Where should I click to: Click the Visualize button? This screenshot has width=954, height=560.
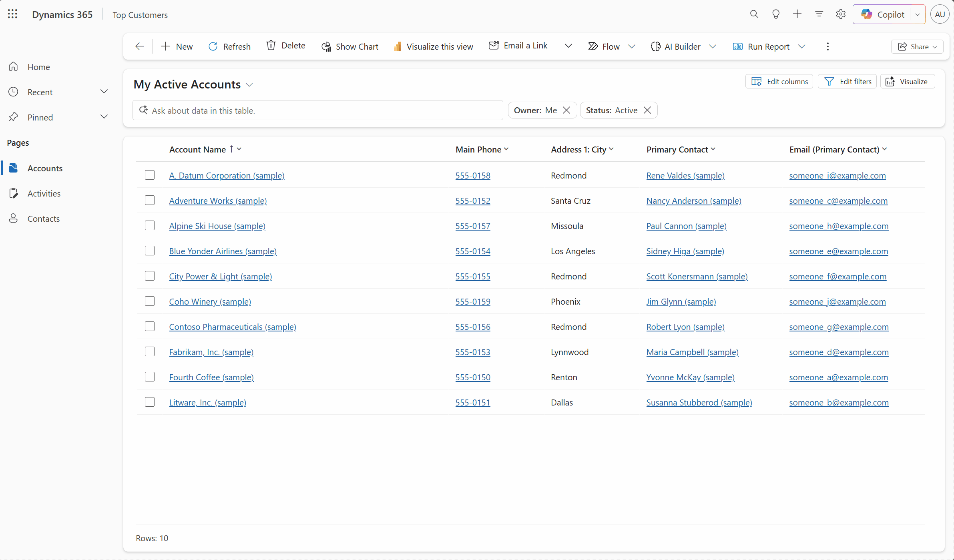click(908, 81)
